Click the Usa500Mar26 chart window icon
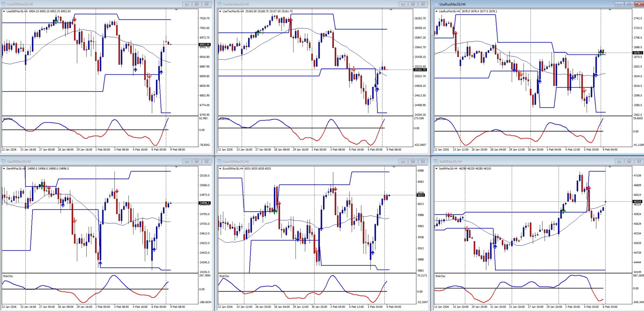The image size is (644, 311). [4, 4]
